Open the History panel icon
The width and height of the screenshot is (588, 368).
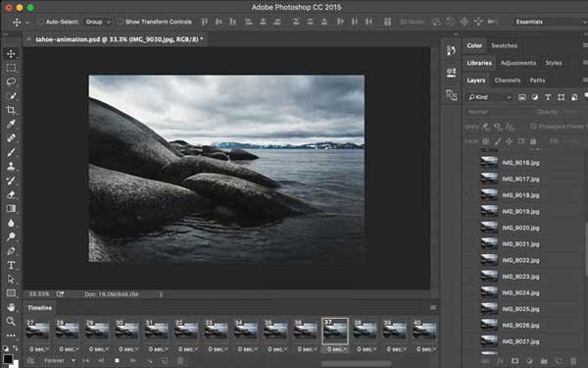click(451, 50)
